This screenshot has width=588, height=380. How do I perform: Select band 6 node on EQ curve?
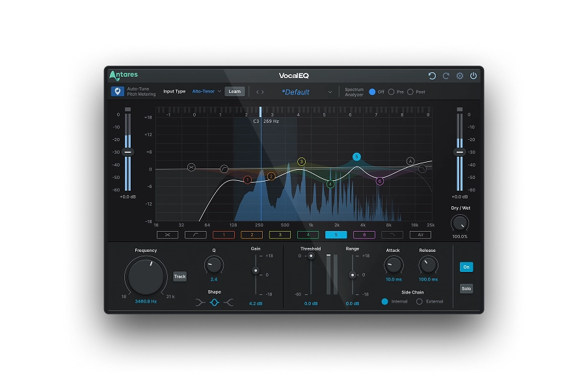click(x=379, y=181)
